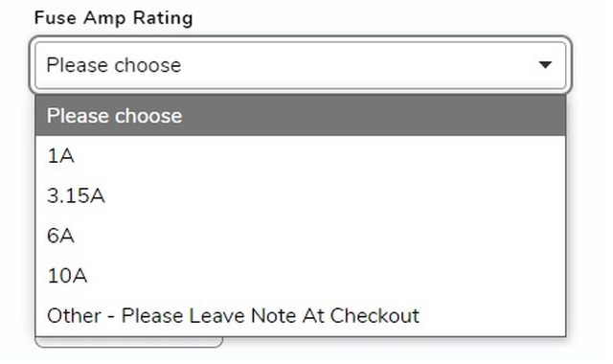
Task: Select the 3.15A option
Action: [x=300, y=195]
